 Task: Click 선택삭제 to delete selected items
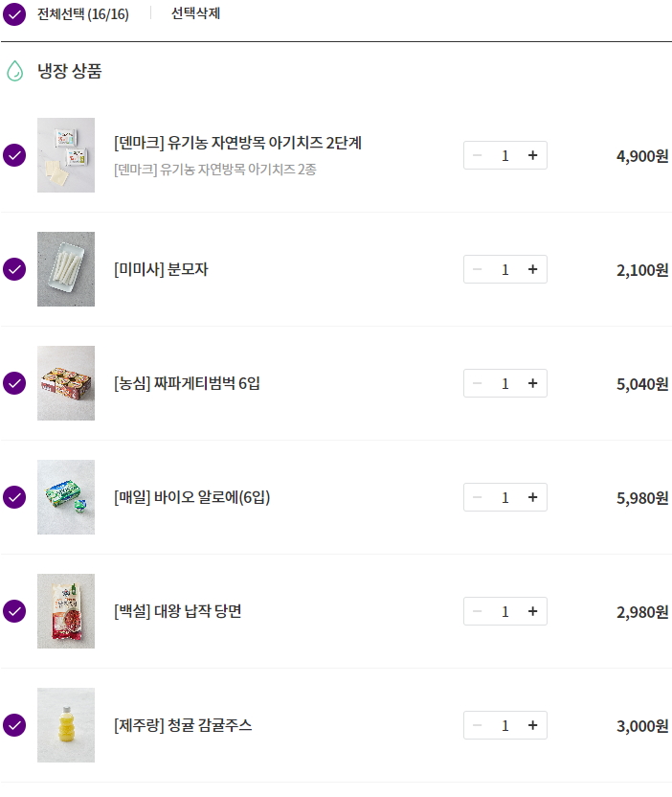coord(195,14)
